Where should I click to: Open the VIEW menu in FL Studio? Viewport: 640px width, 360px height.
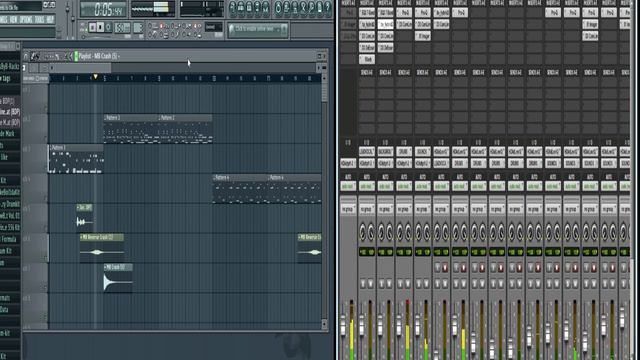[13, 20]
